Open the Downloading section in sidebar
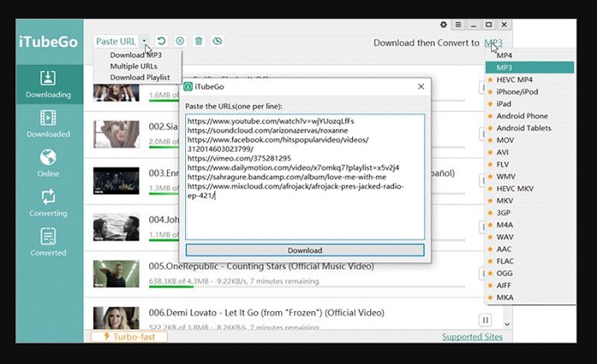The height and width of the screenshot is (364, 597). click(49, 84)
